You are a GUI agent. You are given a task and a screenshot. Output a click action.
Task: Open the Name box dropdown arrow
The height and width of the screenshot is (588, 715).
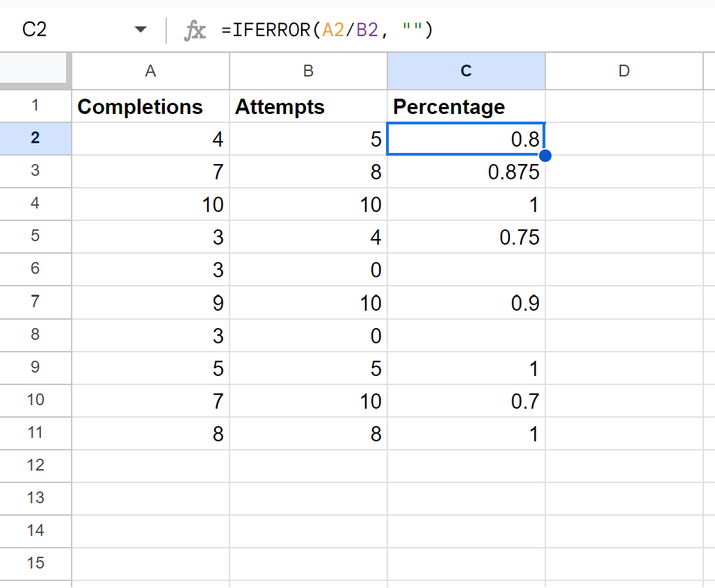click(x=140, y=30)
